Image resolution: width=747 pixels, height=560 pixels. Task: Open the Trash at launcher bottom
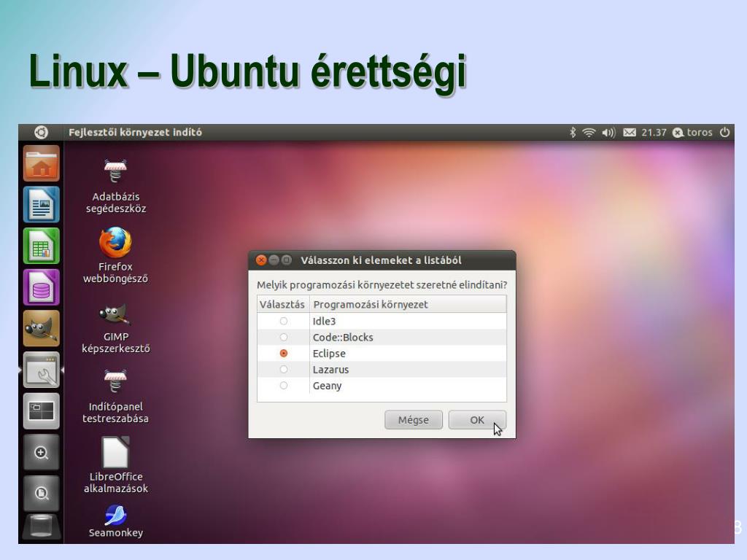click(x=42, y=528)
